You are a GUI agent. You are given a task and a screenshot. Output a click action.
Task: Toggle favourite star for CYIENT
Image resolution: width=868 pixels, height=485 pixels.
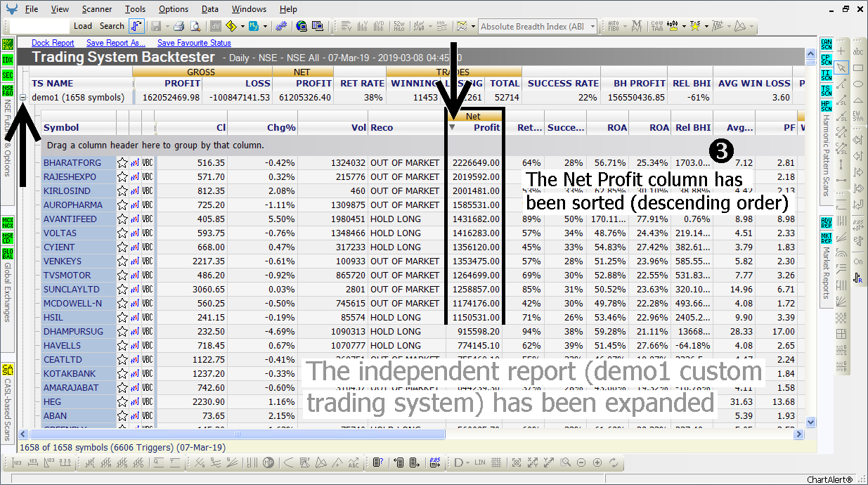pos(122,247)
